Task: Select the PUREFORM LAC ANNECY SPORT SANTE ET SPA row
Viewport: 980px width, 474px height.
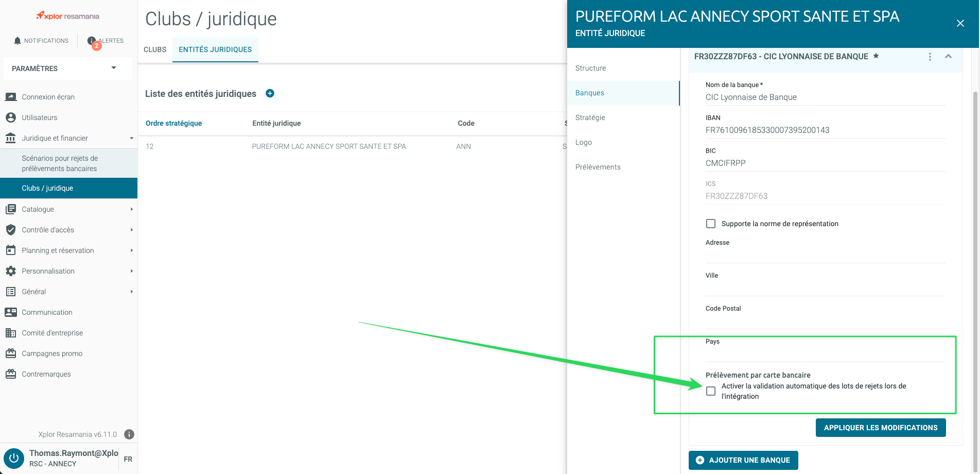Action: pyautogui.click(x=353, y=146)
